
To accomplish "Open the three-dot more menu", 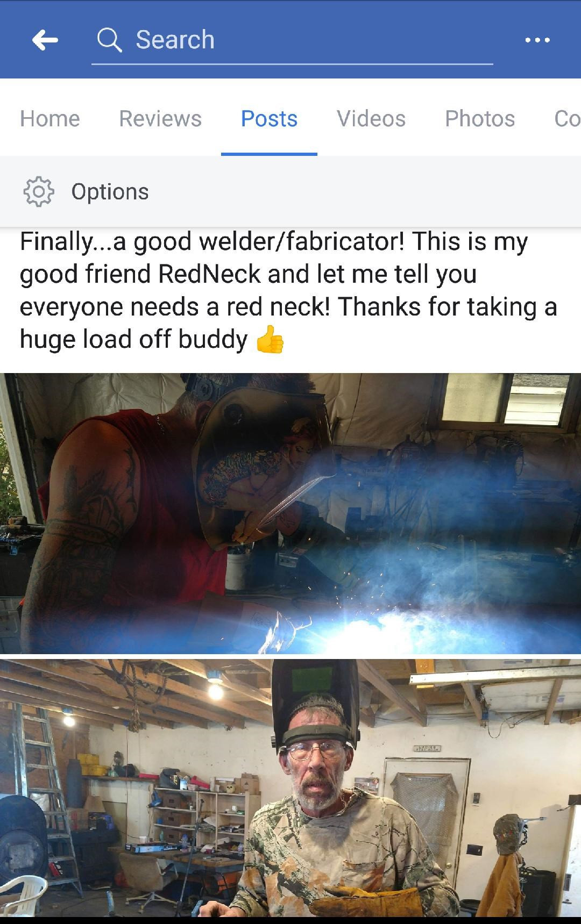I will click(537, 40).
